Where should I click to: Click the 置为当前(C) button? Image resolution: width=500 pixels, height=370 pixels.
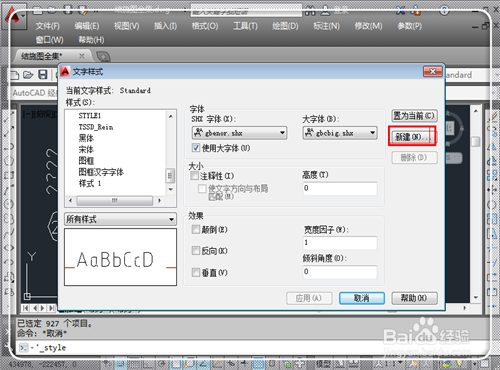coord(414,116)
